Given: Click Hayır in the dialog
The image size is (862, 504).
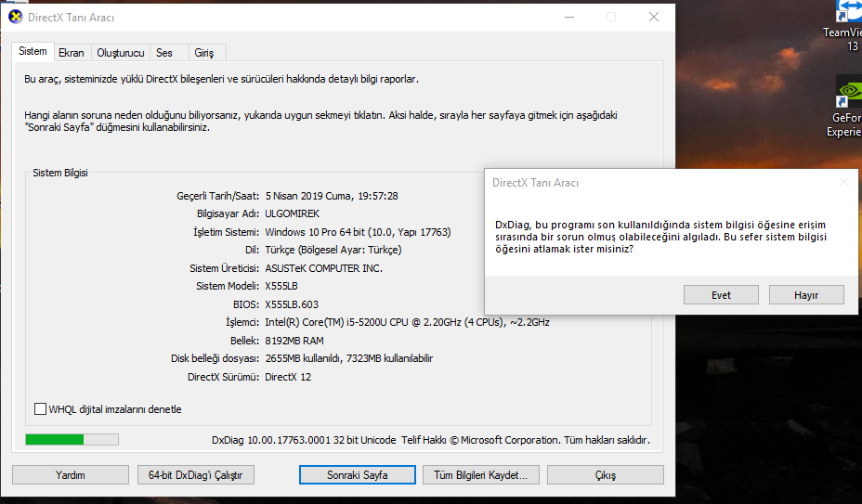Looking at the screenshot, I should (806, 295).
